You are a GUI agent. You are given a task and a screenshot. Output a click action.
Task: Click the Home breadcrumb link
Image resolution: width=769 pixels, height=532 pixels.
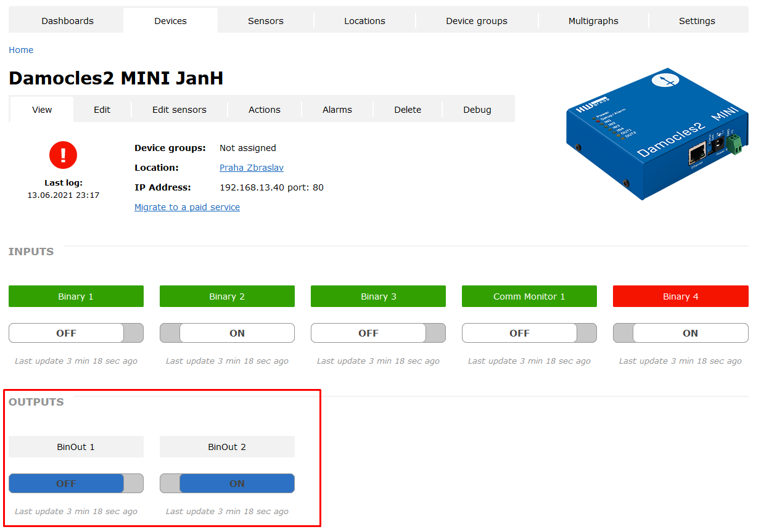tap(21, 50)
